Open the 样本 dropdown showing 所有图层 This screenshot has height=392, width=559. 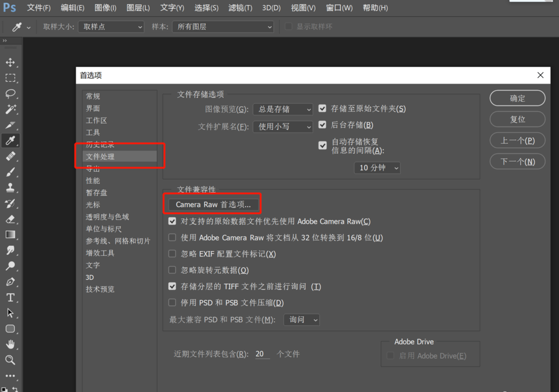point(223,27)
